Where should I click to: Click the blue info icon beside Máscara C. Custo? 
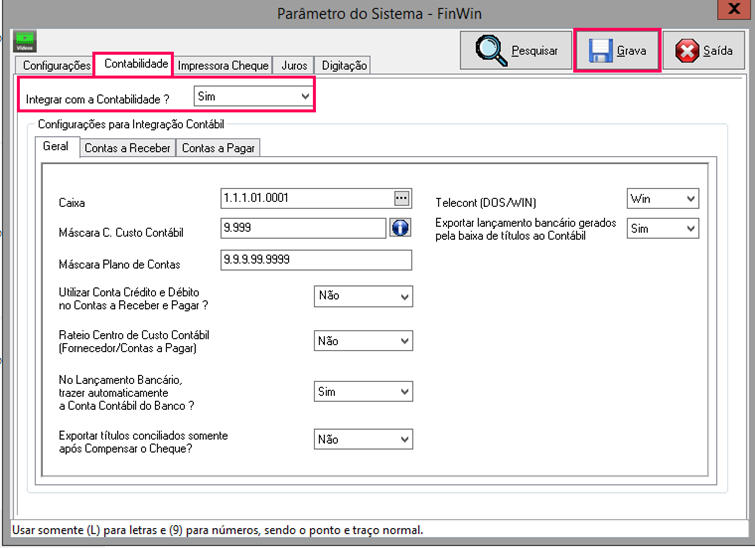coord(400,229)
